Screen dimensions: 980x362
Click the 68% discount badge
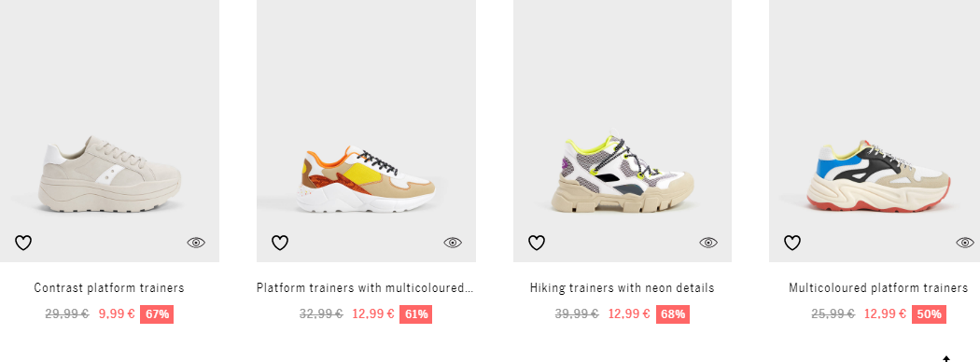[673, 313]
